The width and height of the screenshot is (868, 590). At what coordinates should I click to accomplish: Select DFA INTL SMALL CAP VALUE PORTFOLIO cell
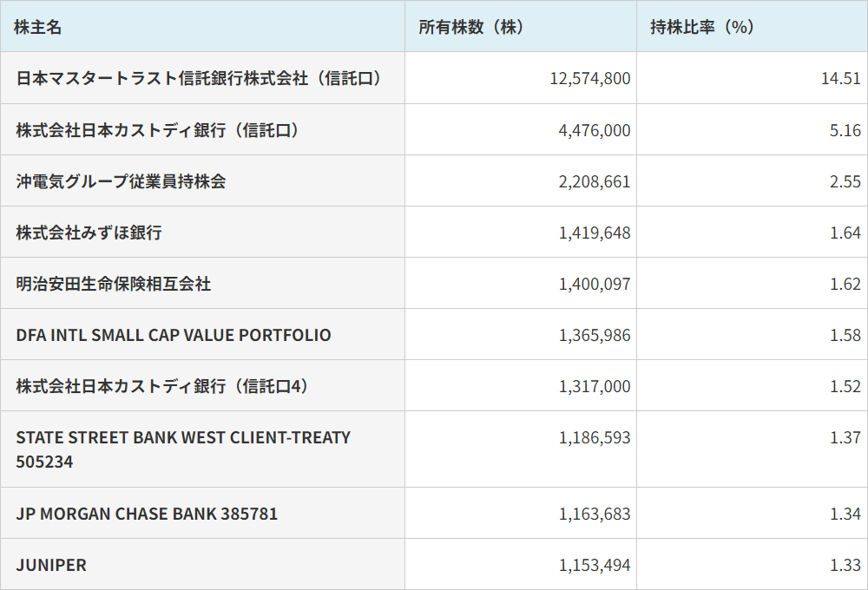pyautogui.click(x=202, y=334)
